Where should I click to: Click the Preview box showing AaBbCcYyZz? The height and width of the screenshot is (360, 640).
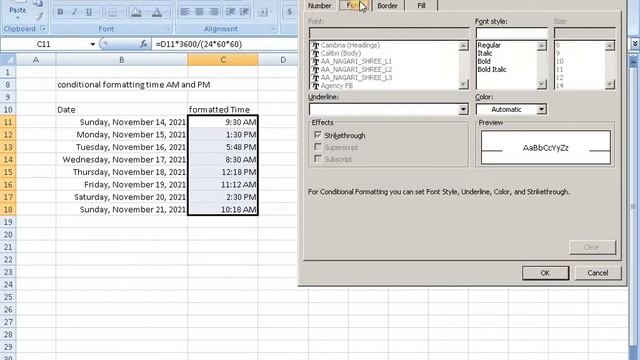(x=546, y=147)
